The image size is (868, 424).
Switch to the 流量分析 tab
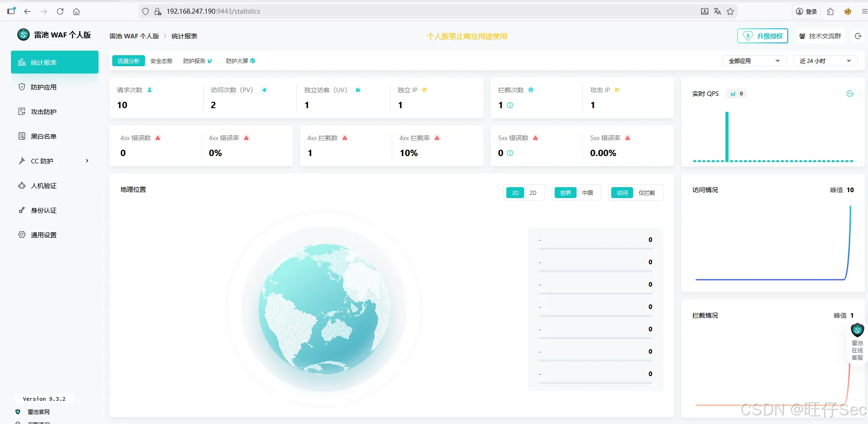pyautogui.click(x=129, y=61)
